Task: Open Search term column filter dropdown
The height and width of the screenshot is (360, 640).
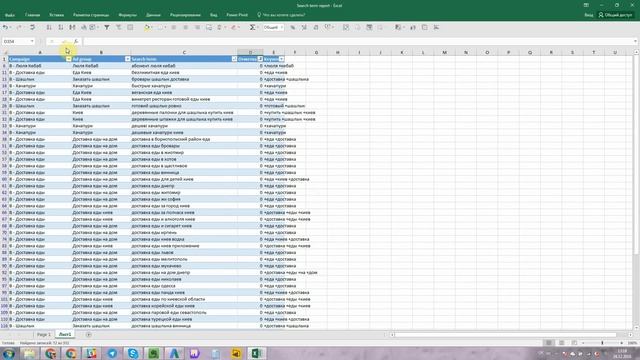Action: (x=234, y=59)
